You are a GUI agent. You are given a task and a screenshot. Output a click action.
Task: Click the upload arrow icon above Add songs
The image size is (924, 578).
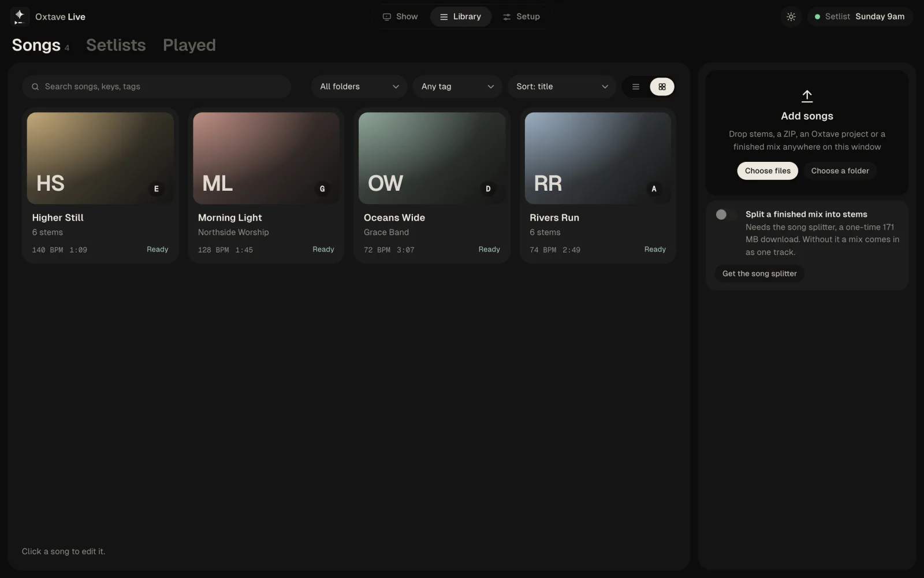[807, 96]
